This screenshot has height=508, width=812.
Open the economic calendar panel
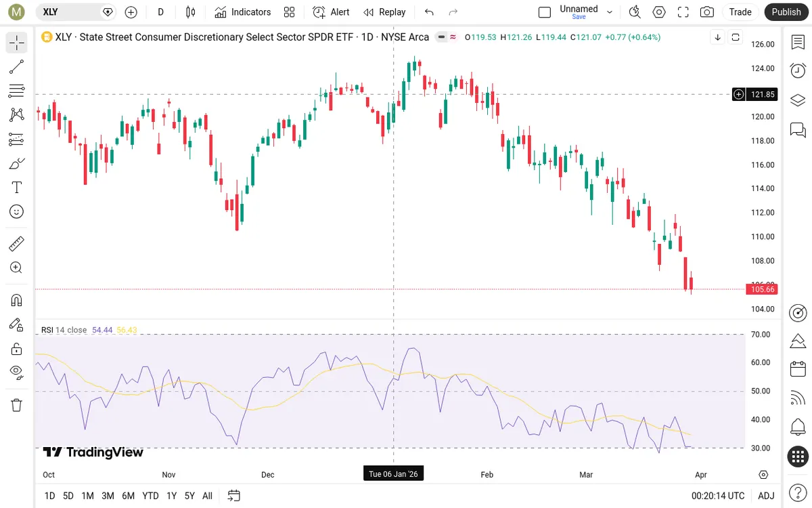[798, 369]
